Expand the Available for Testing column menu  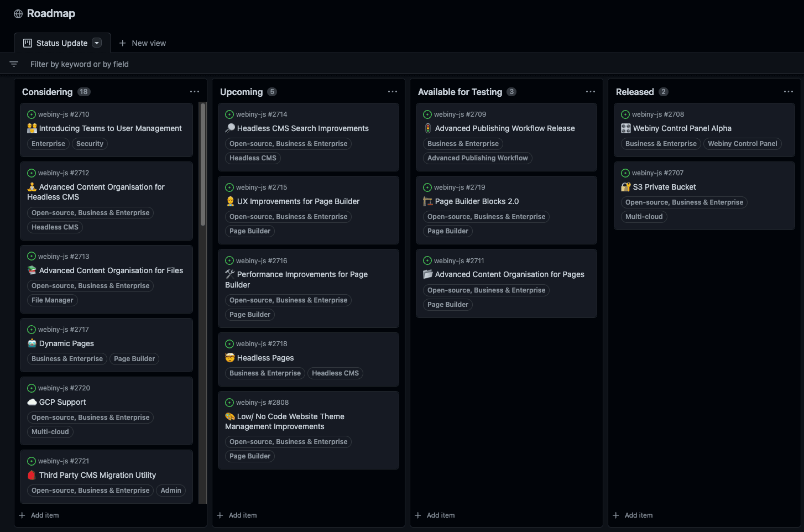click(591, 92)
